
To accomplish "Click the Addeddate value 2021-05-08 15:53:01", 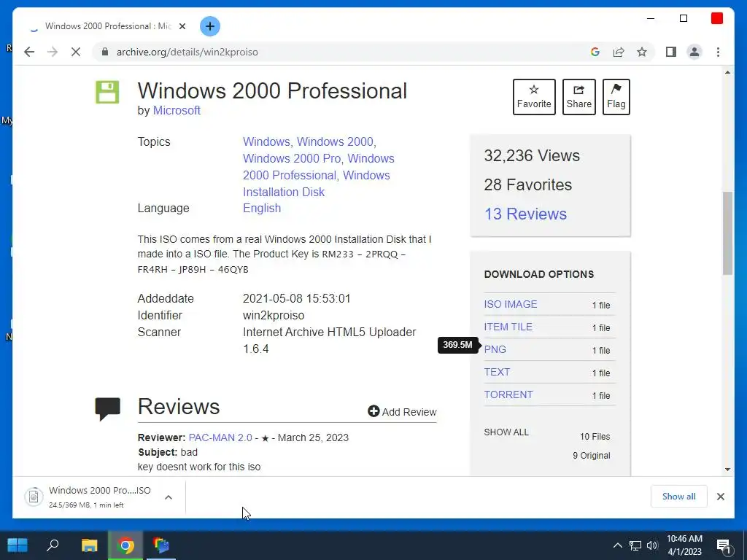I will 297,298.
